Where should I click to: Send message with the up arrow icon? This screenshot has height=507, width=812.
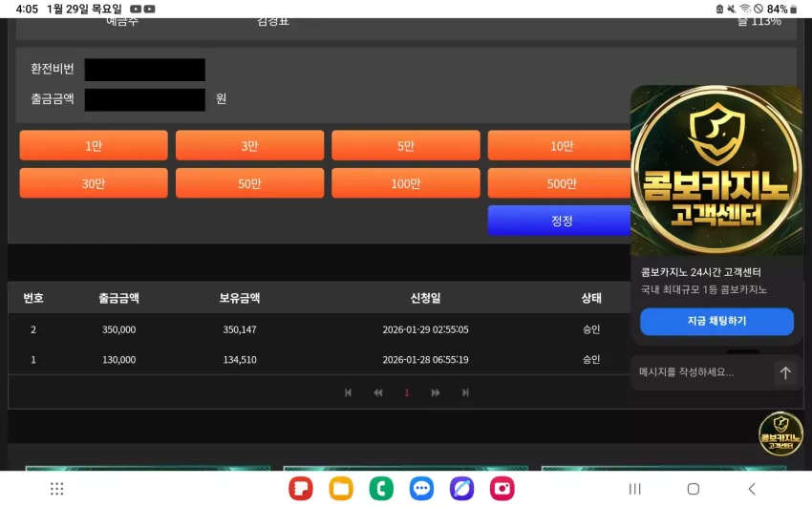click(785, 372)
